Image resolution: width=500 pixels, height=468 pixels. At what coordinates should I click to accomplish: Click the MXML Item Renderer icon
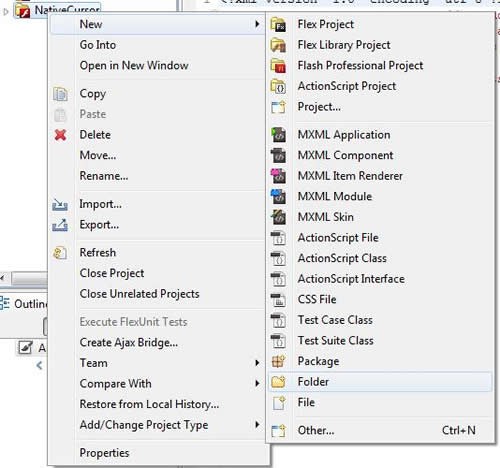click(278, 176)
